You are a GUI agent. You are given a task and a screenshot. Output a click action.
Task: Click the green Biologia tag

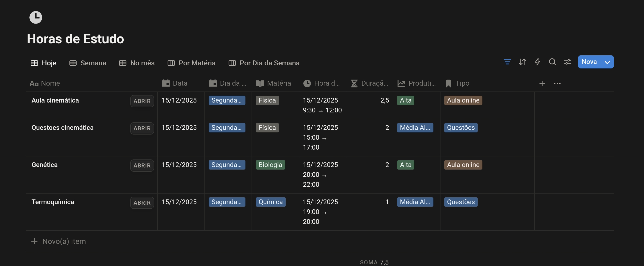[x=270, y=165]
